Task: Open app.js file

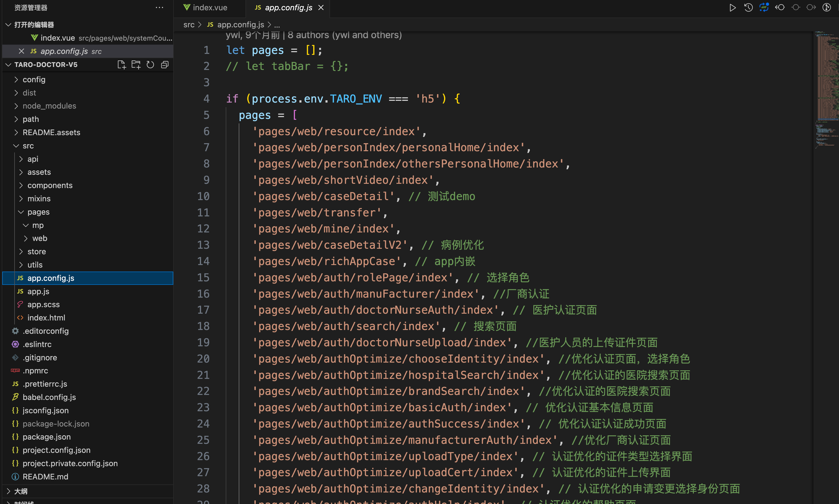Action: click(88, 291)
